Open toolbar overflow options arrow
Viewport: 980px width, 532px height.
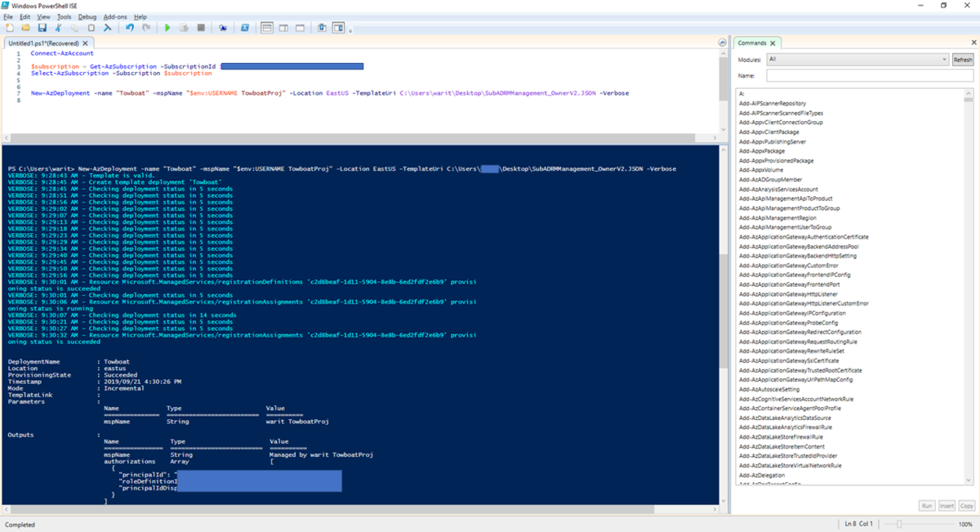coord(350,31)
